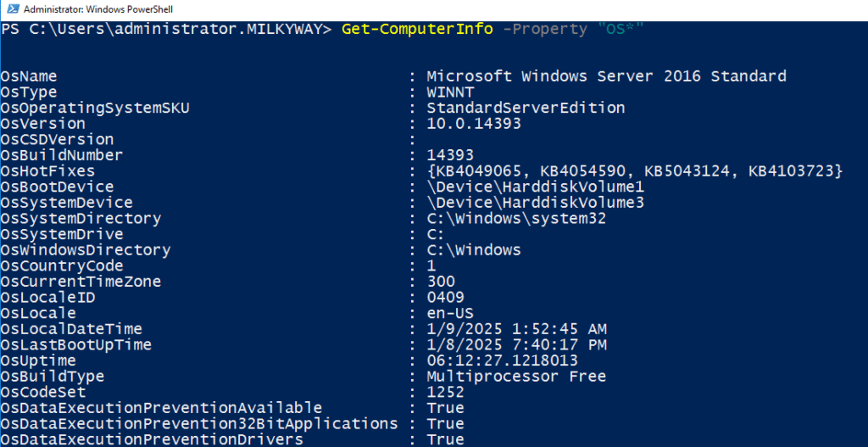Click the OsVersion value 10.0.14393

[x=474, y=124]
